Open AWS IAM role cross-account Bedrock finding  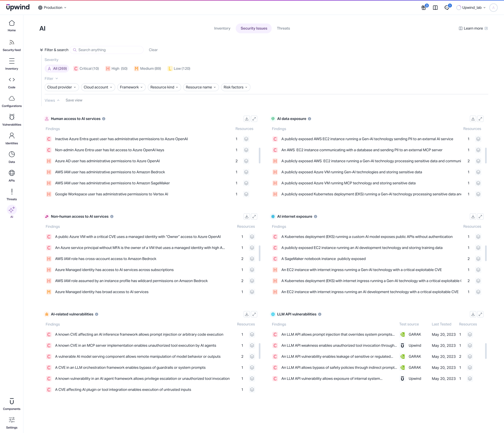(106, 259)
